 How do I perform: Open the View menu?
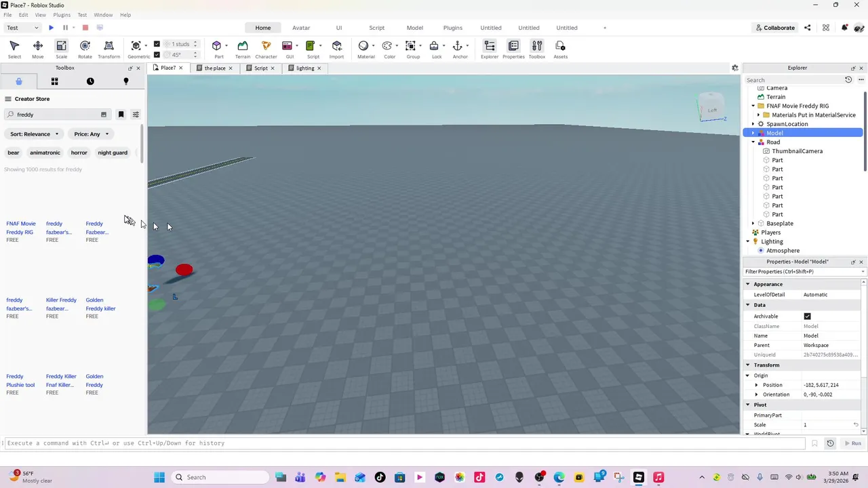[40, 15]
